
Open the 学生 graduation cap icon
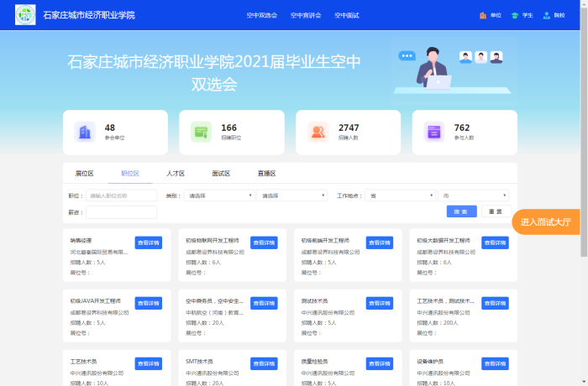[x=514, y=15]
